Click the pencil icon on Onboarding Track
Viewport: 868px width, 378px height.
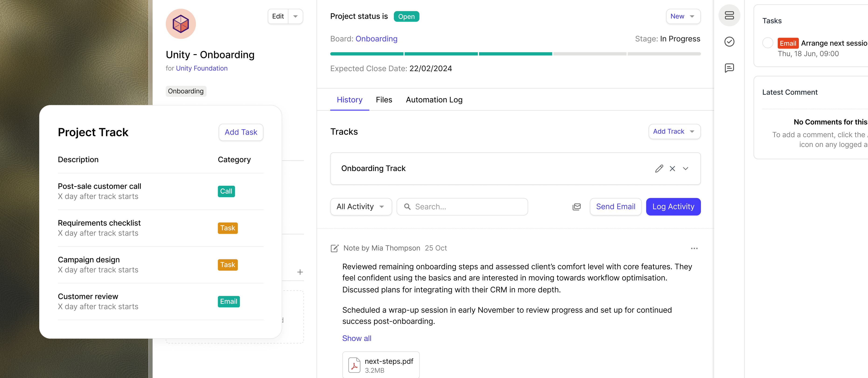pos(659,168)
